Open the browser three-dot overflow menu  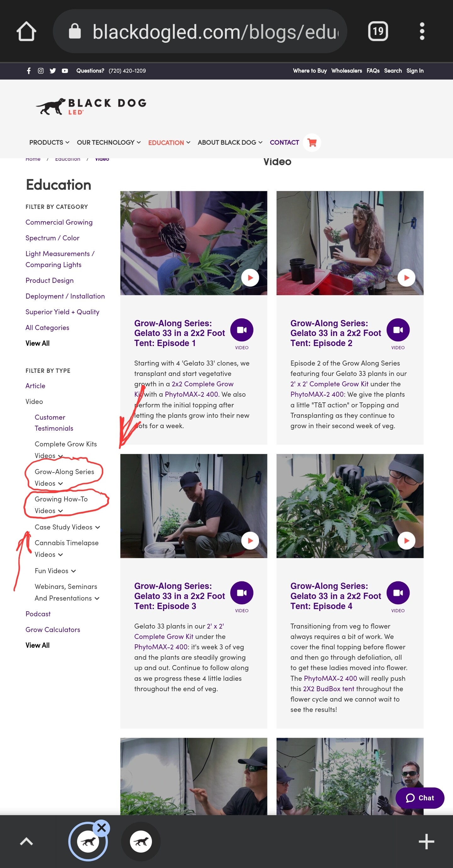click(422, 31)
